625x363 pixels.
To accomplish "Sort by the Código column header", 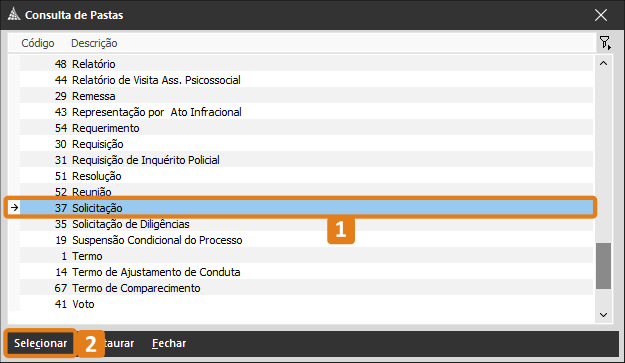I will (x=38, y=43).
